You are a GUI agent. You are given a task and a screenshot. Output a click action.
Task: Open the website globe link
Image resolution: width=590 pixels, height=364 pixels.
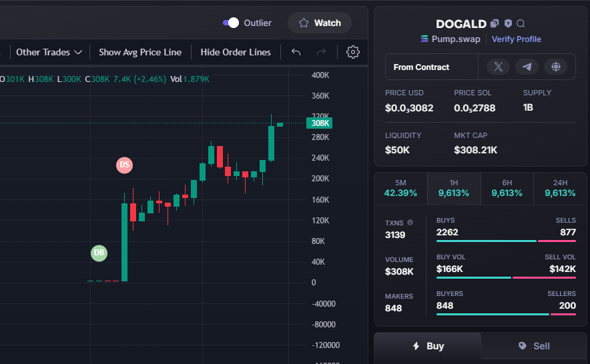coord(556,67)
